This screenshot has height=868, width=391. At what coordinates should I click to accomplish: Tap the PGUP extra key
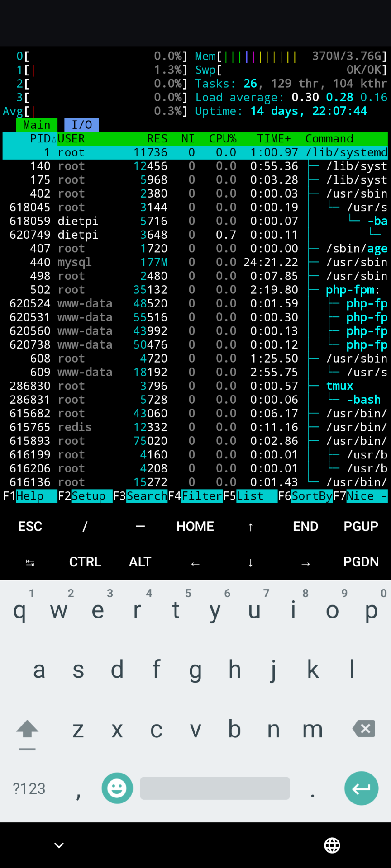tap(361, 526)
